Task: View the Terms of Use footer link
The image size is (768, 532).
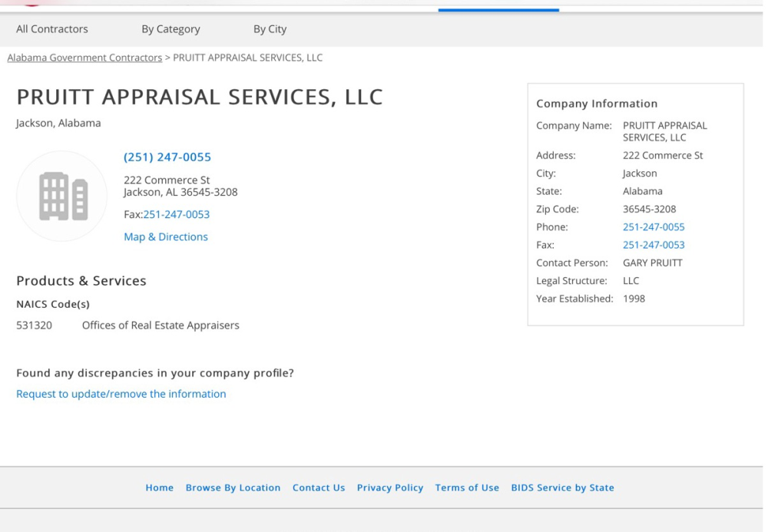Action: [467, 487]
